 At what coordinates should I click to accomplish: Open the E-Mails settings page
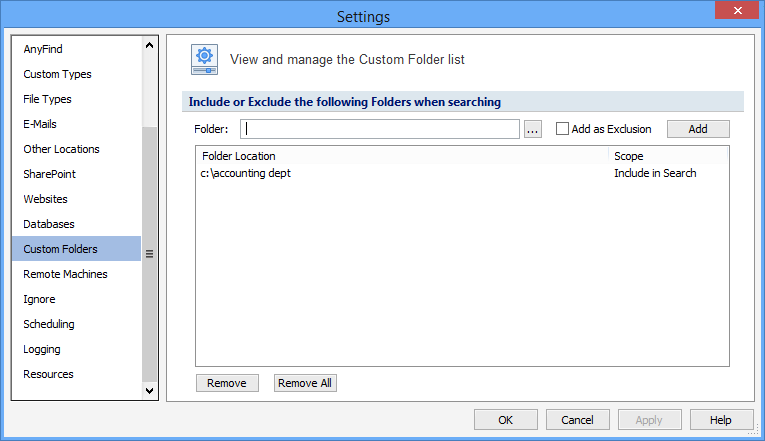[40, 124]
